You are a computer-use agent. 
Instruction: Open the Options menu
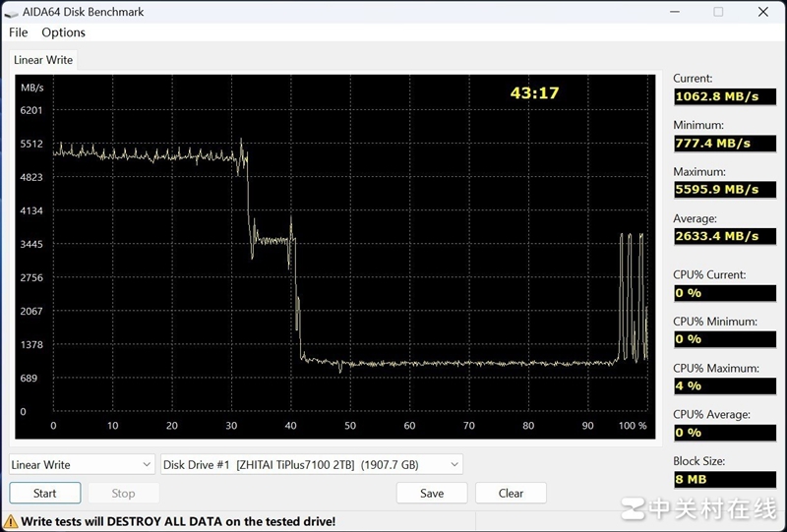coord(63,32)
